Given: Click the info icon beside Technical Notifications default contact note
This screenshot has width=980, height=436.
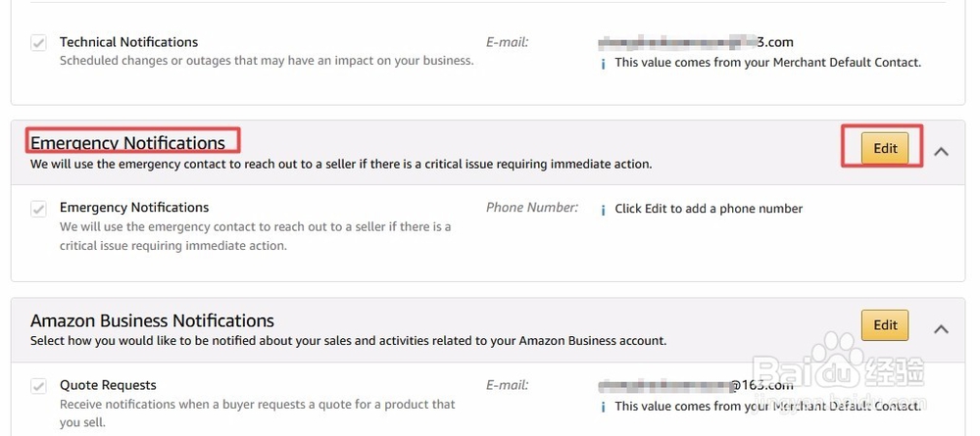Looking at the screenshot, I should [603, 64].
